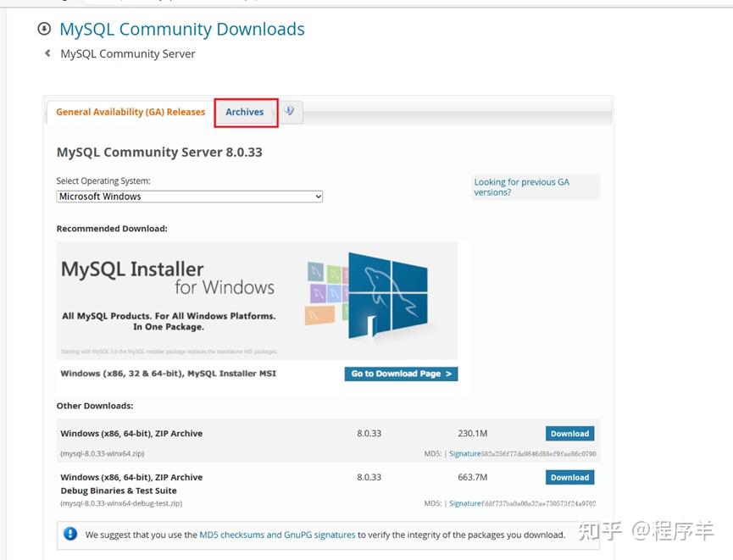Click the Other Downloads: label
Viewport: 733px width, 560px height.
(95, 406)
